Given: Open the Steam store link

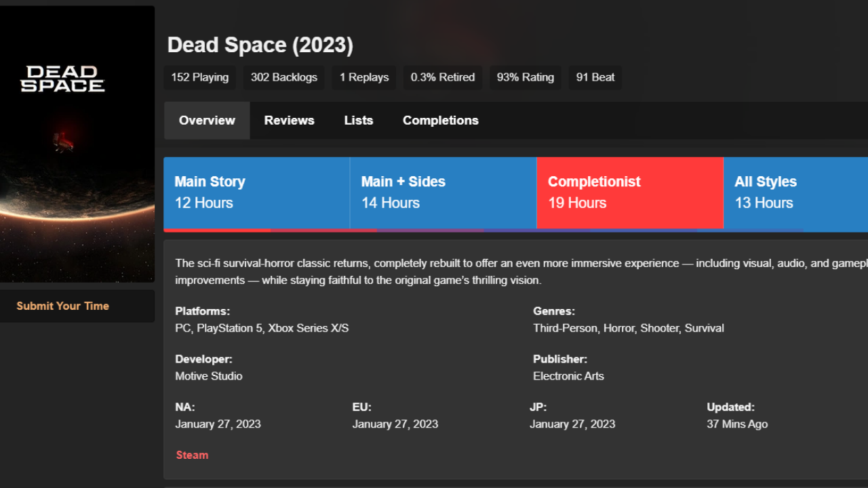Looking at the screenshot, I should tap(192, 455).
